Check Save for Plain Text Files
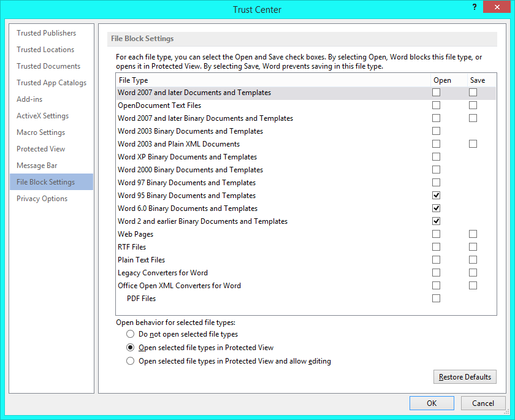This screenshot has width=515, height=420. coord(473,260)
